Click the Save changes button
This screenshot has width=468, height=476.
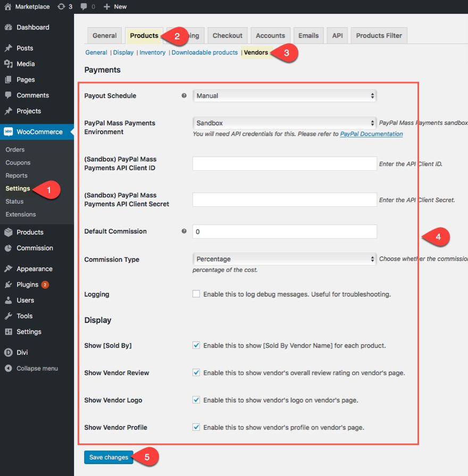click(108, 457)
